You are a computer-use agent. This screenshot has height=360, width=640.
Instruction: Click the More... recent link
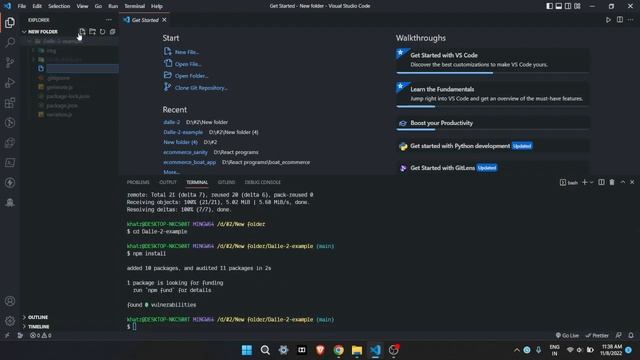point(171,172)
